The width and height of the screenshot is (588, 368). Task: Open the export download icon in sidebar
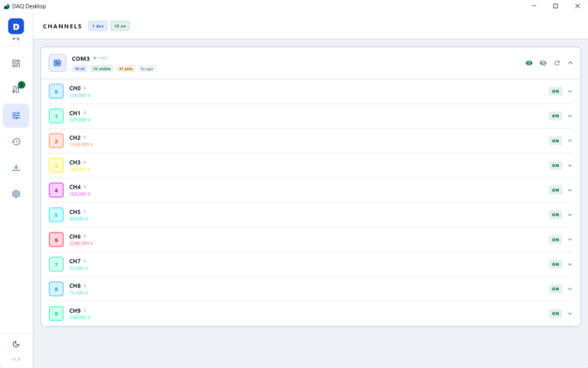click(x=16, y=167)
